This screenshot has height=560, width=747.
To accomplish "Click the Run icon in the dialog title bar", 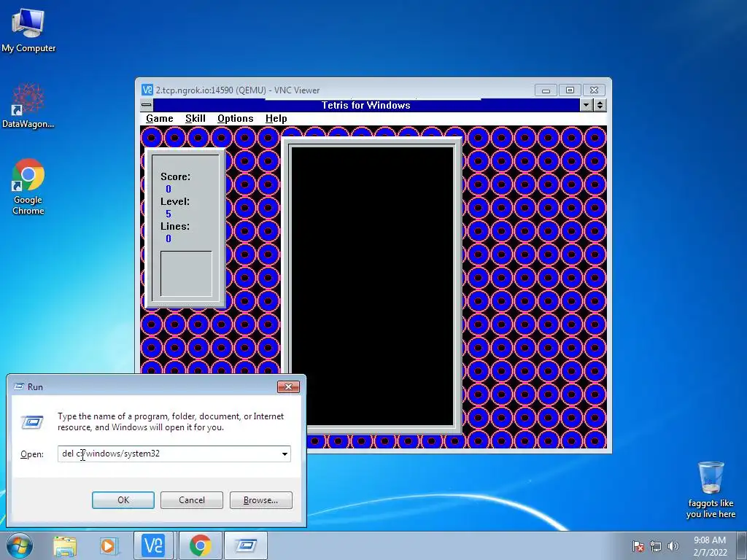I will coord(19,386).
